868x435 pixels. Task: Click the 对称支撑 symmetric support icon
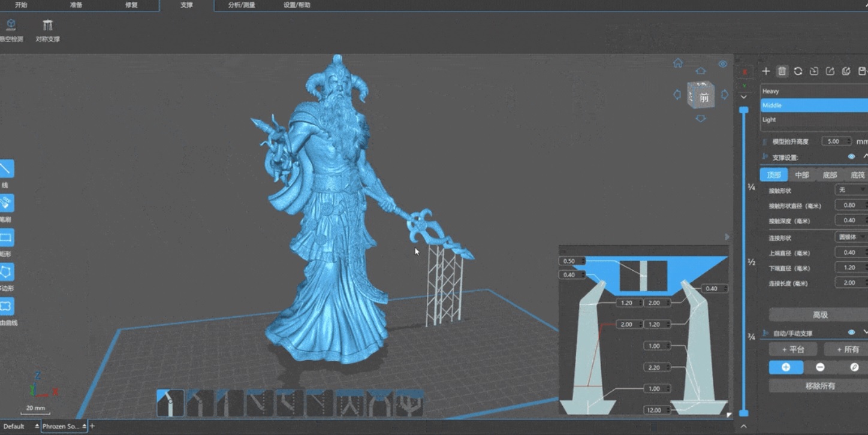tap(47, 26)
